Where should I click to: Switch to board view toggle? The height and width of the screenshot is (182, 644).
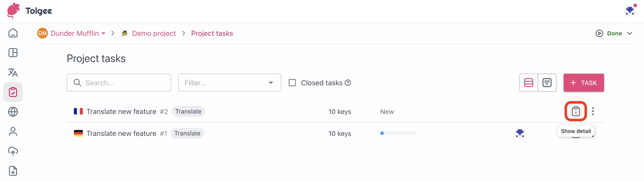[x=547, y=83]
